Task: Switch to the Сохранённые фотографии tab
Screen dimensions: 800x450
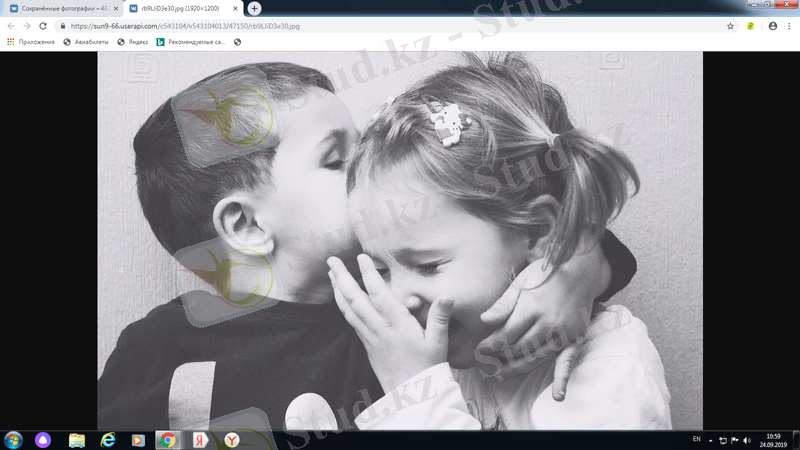Action: 64,9
